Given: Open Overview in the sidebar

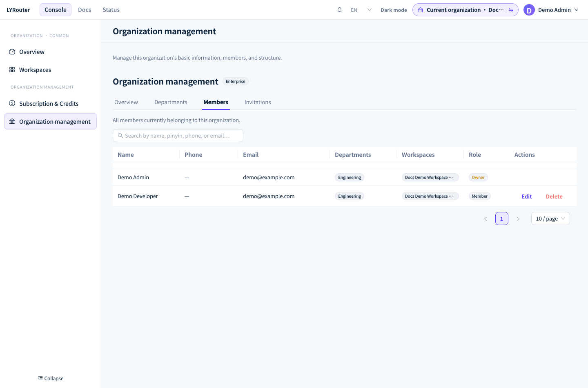Looking at the screenshot, I should pos(50,52).
